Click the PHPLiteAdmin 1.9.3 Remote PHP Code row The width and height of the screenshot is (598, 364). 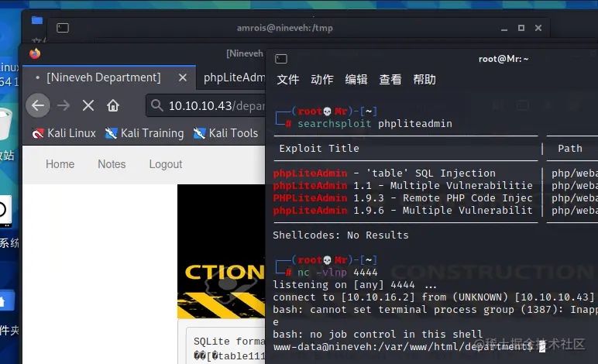click(x=403, y=197)
